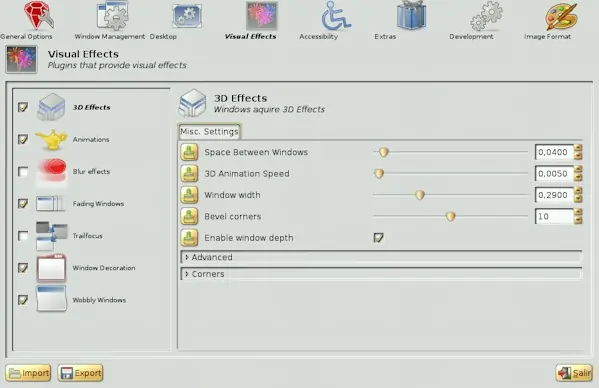The width and height of the screenshot is (599, 388).
Task: Open Development gears icon
Action: tap(486, 16)
